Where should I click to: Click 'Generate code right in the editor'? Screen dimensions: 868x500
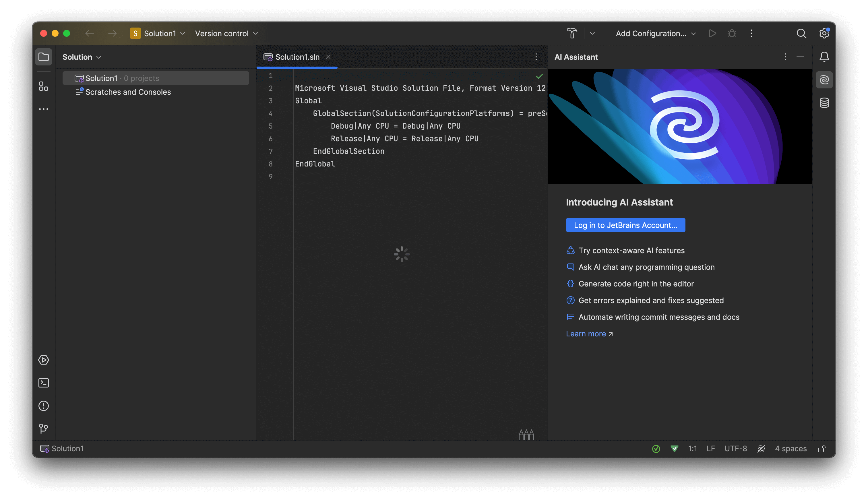click(636, 284)
